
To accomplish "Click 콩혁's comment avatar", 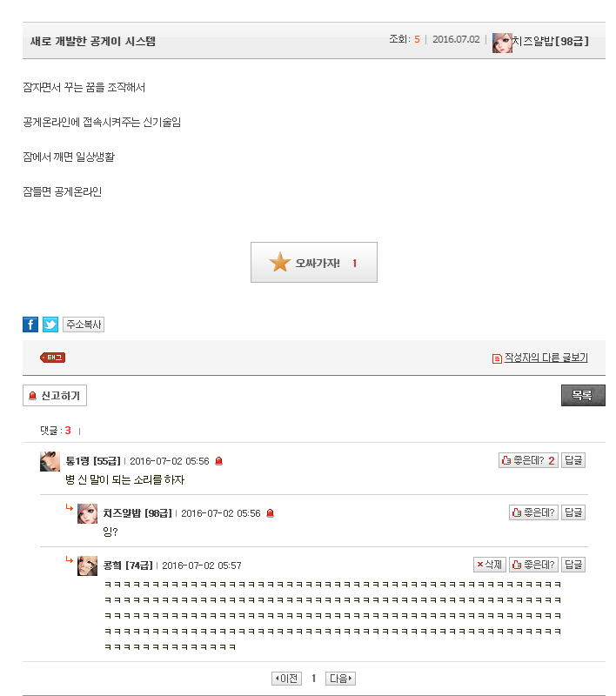I will [x=87, y=565].
